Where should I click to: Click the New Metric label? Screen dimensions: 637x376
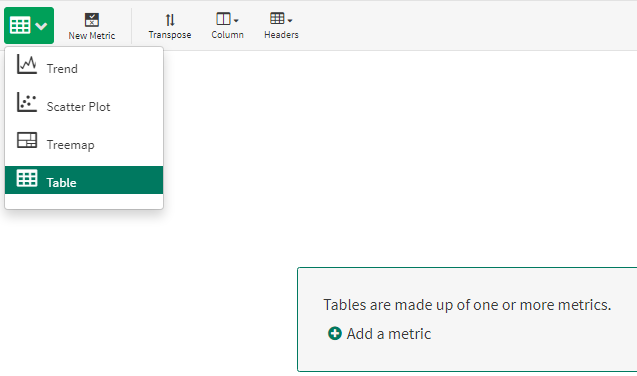point(92,36)
